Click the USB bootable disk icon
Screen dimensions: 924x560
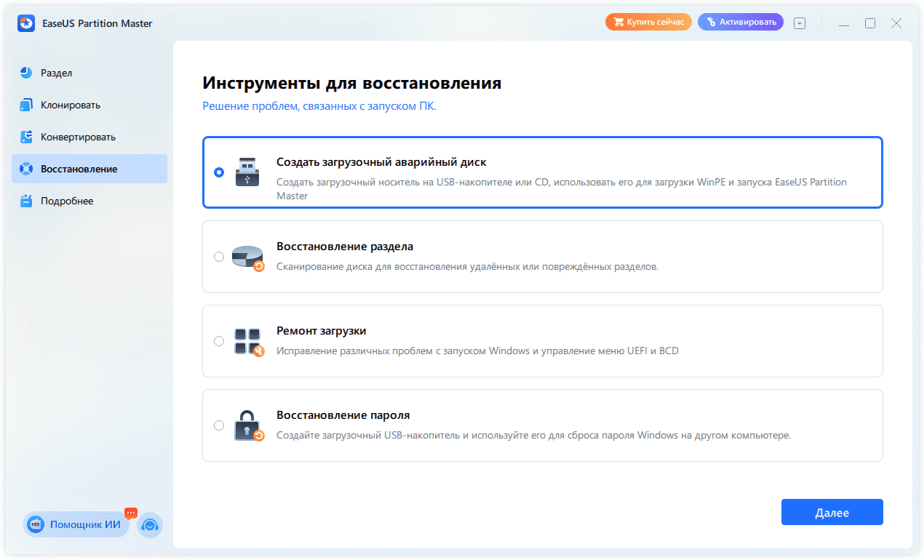(247, 172)
